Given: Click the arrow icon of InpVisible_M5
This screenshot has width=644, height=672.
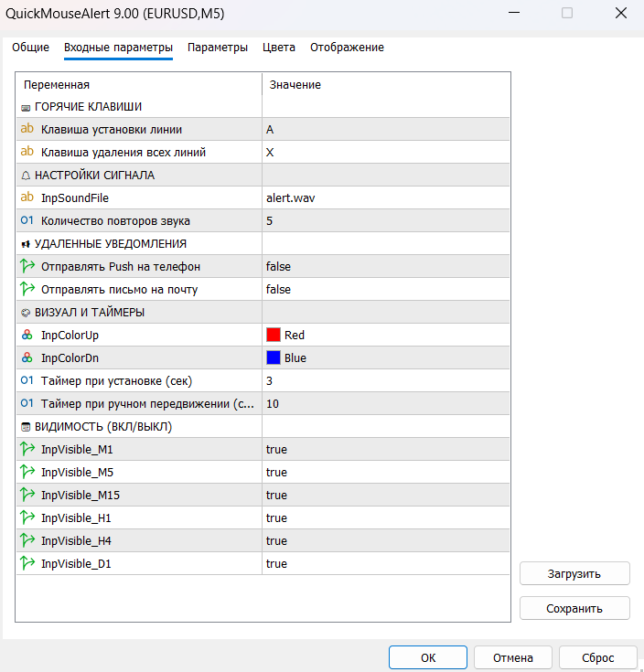Looking at the screenshot, I should (x=27, y=472).
